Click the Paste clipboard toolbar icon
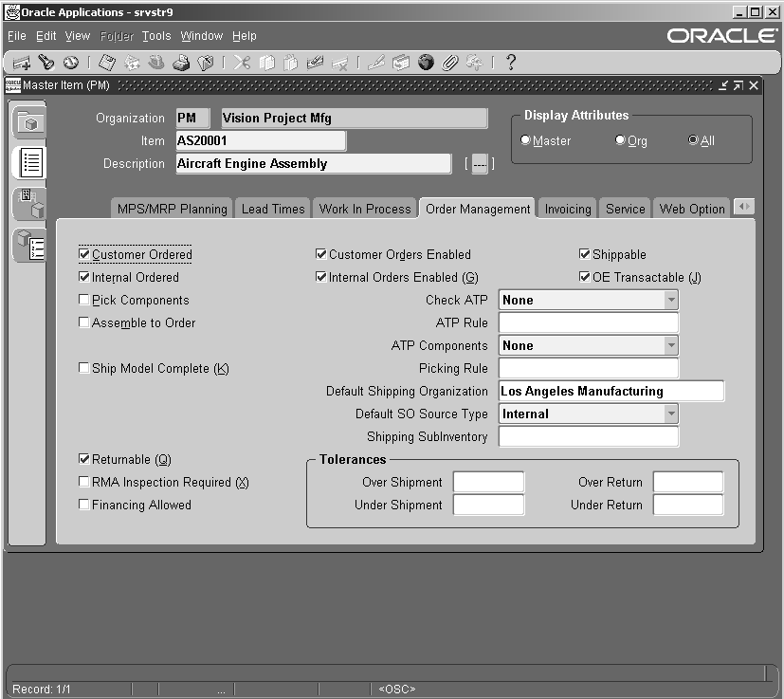784x699 pixels. [290, 63]
